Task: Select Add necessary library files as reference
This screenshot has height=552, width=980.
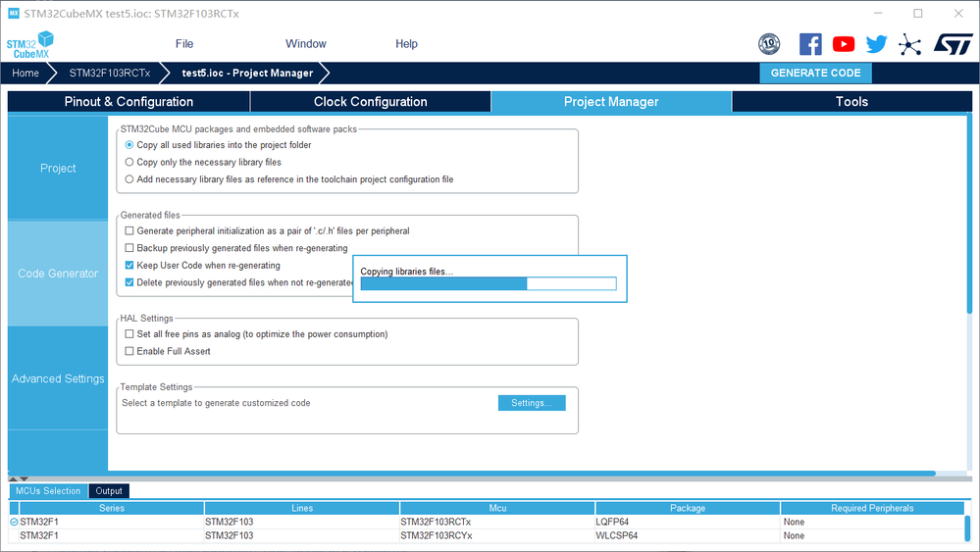Action: click(x=129, y=179)
